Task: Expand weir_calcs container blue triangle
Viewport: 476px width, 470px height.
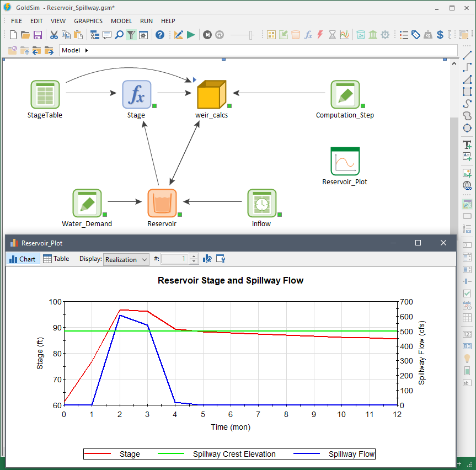Action: 195,80
